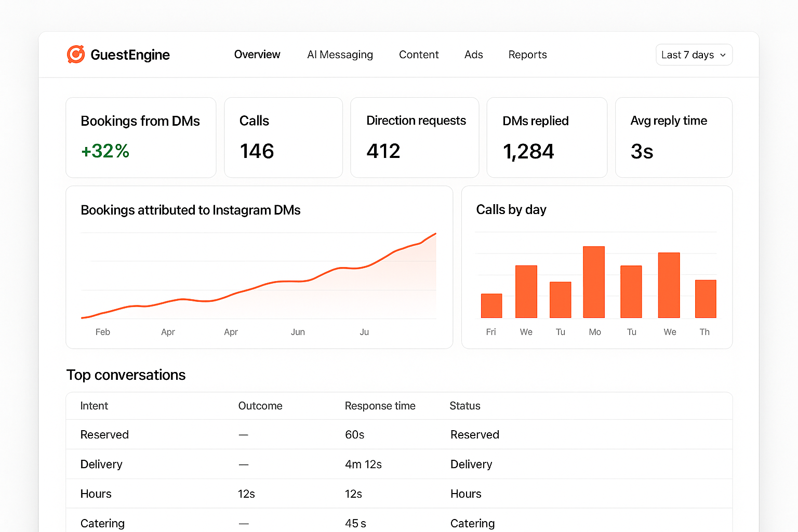
Task: Select the Ads tab in the navigation
Action: point(473,55)
